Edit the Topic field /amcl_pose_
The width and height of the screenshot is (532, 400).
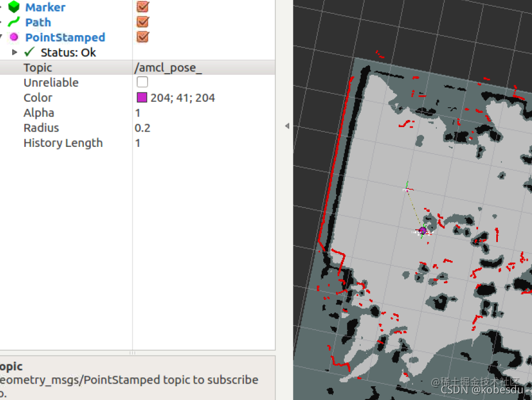(x=204, y=68)
